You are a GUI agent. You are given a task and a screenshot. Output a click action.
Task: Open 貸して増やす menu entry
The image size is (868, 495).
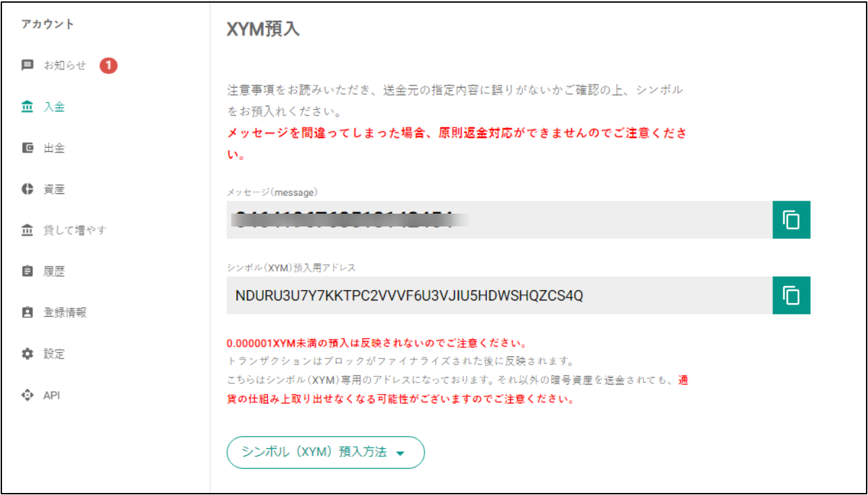click(x=75, y=231)
